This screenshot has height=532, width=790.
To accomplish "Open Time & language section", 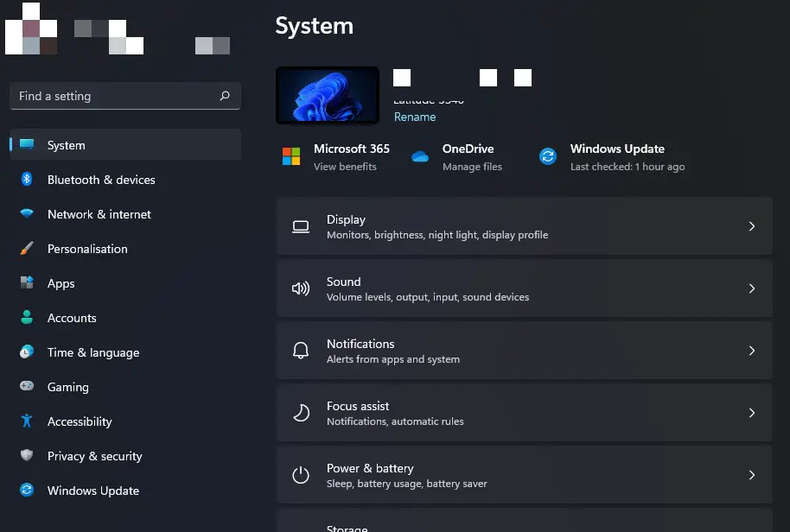I will tap(125, 352).
